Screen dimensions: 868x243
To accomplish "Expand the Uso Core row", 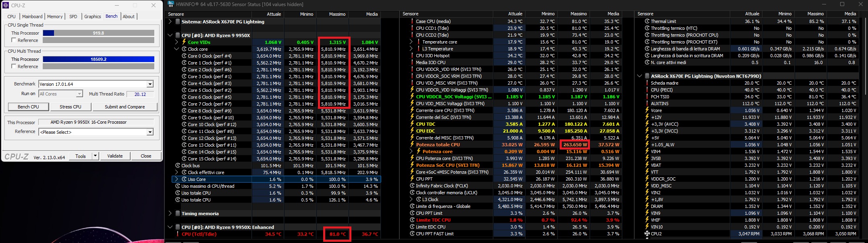I will click(x=177, y=179).
